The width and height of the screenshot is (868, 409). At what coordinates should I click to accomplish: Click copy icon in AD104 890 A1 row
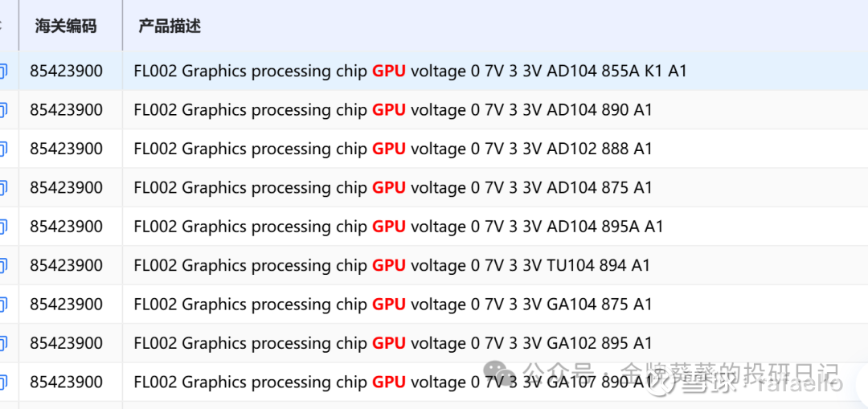(2, 109)
